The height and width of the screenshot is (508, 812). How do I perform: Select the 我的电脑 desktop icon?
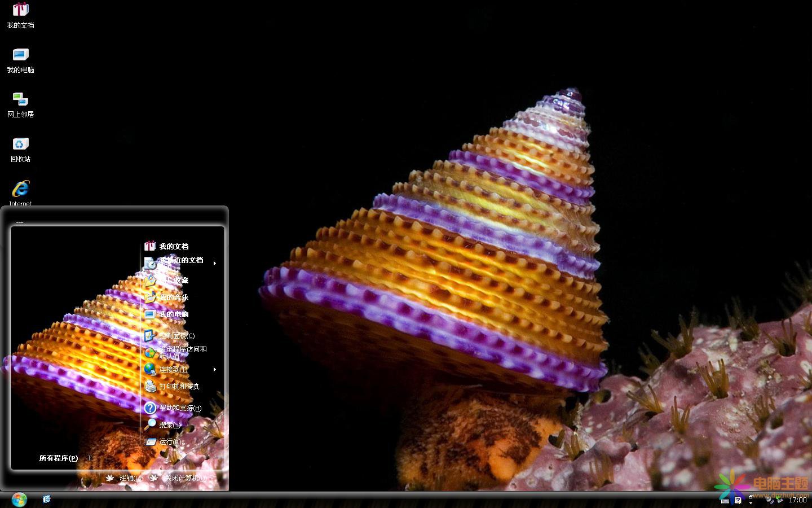(x=20, y=60)
